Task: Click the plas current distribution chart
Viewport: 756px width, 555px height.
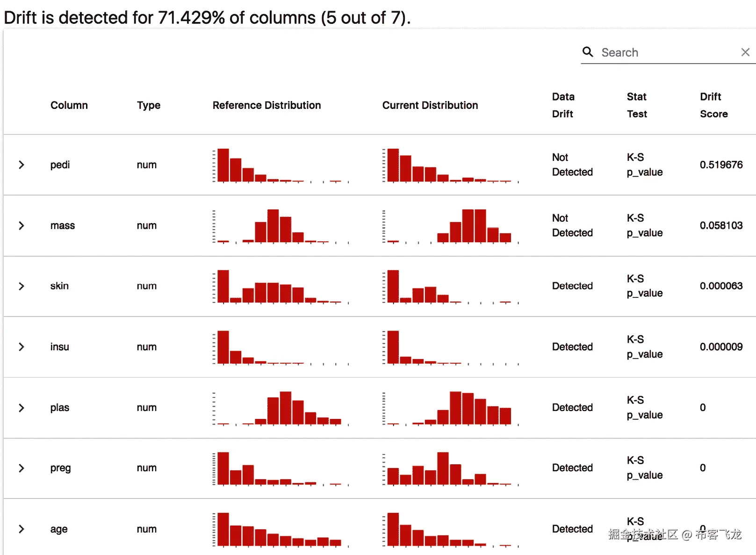Action: 451,408
